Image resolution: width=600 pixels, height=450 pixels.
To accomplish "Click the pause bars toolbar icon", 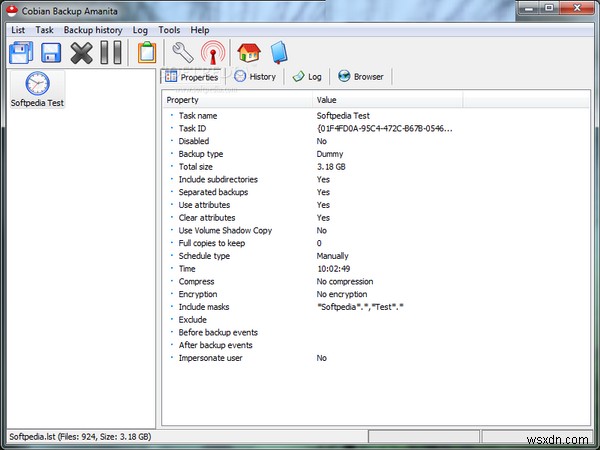I will [x=111, y=52].
